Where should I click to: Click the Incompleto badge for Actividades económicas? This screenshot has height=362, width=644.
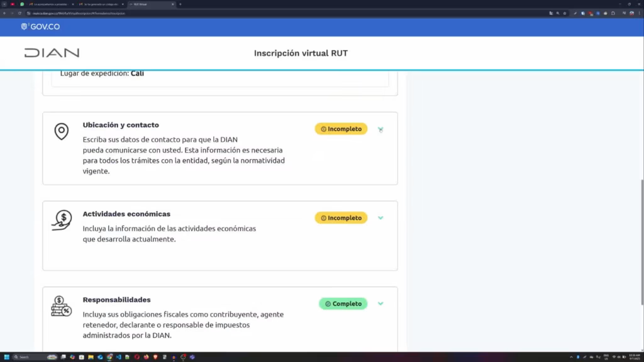pyautogui.click(x=341, y=218)
